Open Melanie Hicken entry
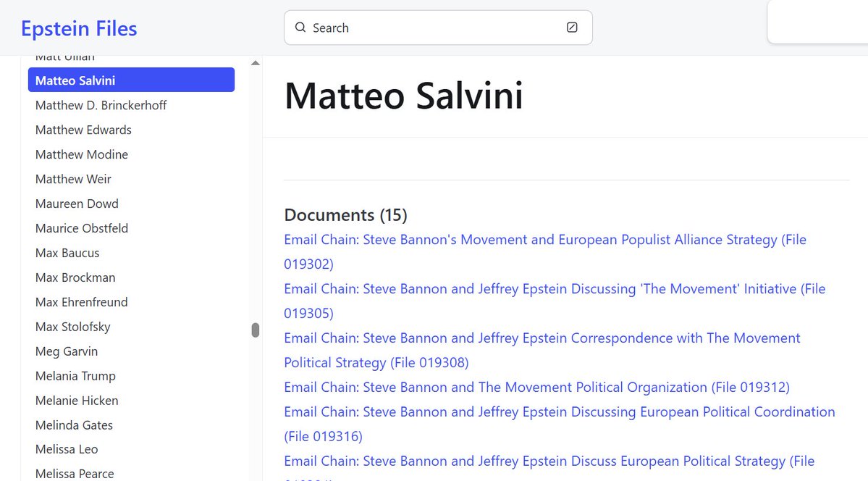The width and height of the screenshot is (868, 481). coord(77,401)
